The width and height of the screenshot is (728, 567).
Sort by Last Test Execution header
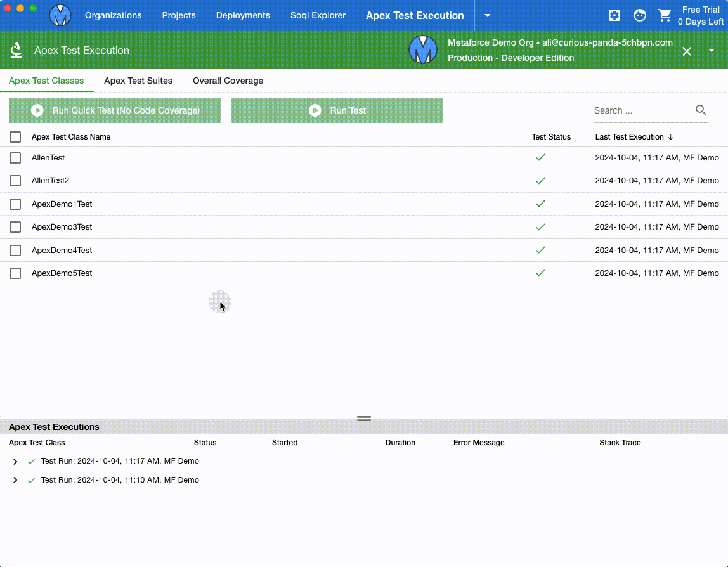(629, 137)
